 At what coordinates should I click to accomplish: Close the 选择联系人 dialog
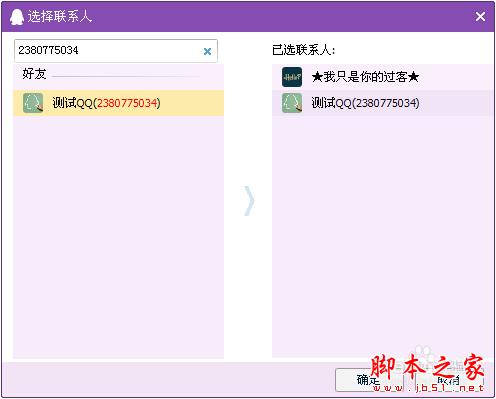(480, 16)
